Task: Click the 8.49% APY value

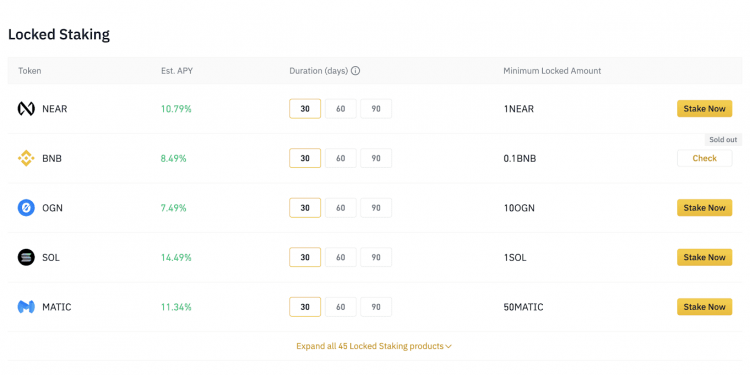Action: pyautogui.click(x=174, y=158)
